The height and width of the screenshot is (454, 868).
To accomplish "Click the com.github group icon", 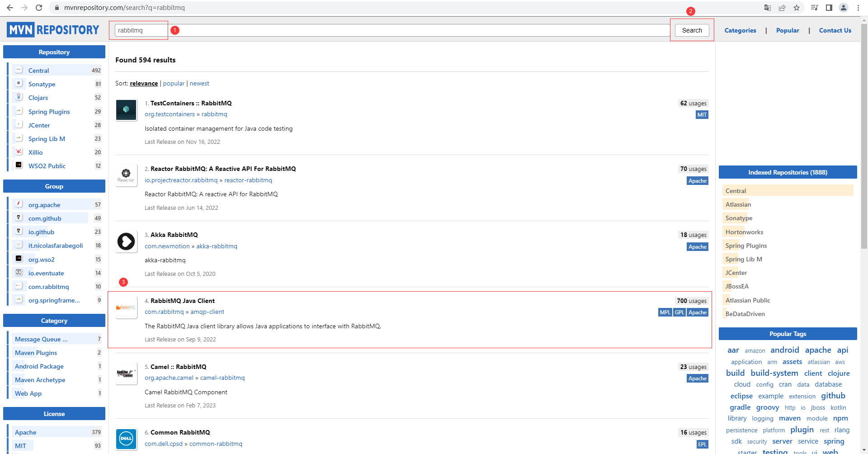I will (x=19, y=218).
